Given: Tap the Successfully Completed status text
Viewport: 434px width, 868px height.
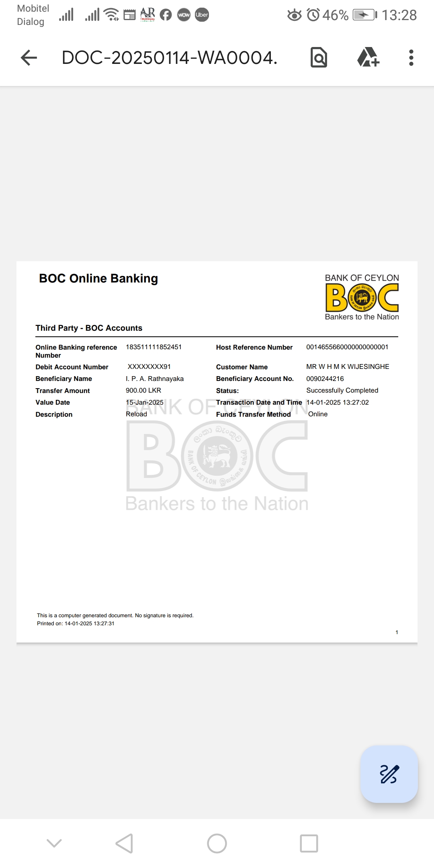Looking at the screenshot, I should 342,390.
